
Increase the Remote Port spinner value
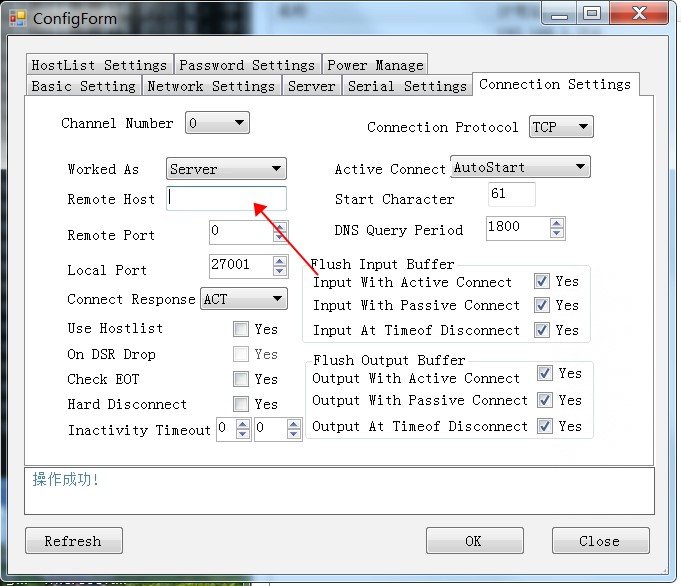tap(279, 228)
